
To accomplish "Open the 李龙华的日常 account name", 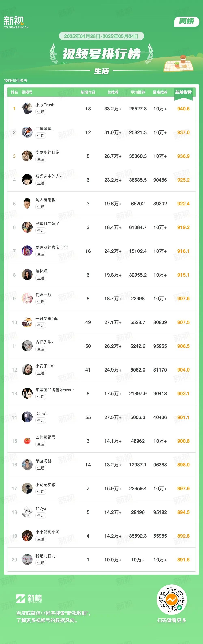I will (48, 152).
